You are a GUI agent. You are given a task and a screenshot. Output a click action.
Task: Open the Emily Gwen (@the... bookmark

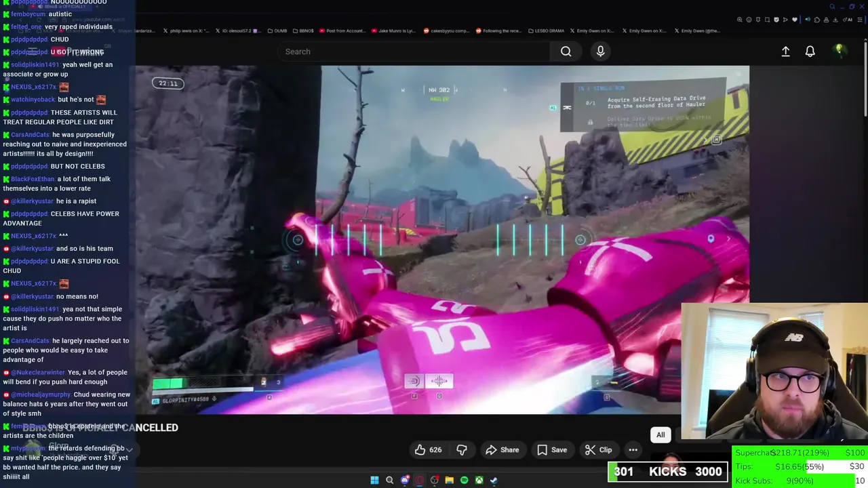[x=698, y=30]
